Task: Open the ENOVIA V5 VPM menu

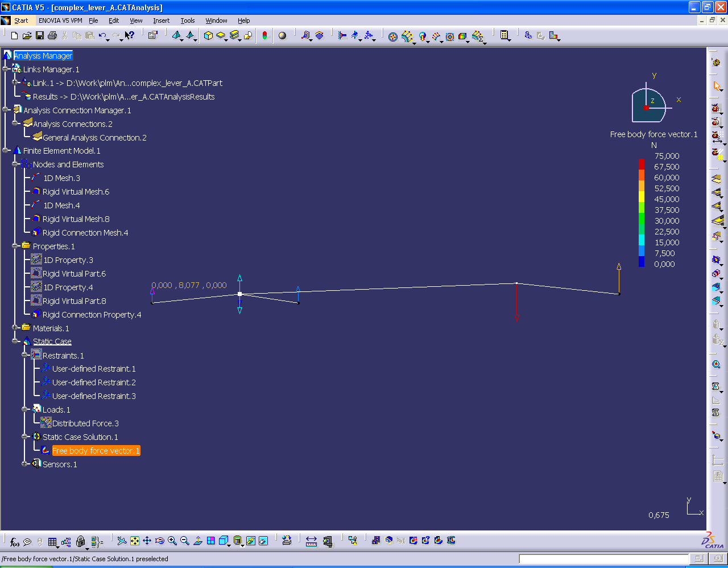Action: 60,20
